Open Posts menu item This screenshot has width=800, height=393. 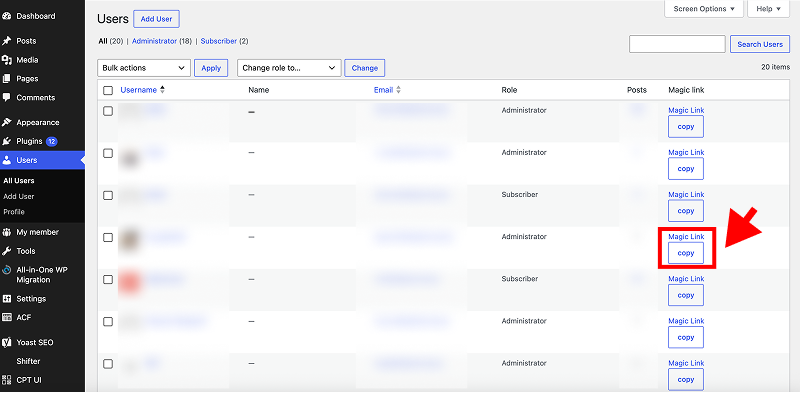click(x=27, y=41)
